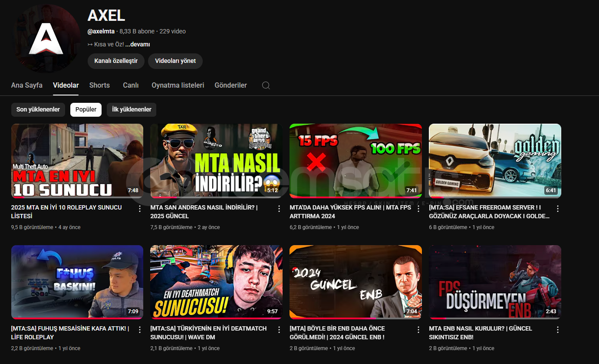Image resolution: width=599 pixels, height=364 pixels.
Task: Open the Golden Gaming car thumbnail
Action: click(x=495, y=161)
